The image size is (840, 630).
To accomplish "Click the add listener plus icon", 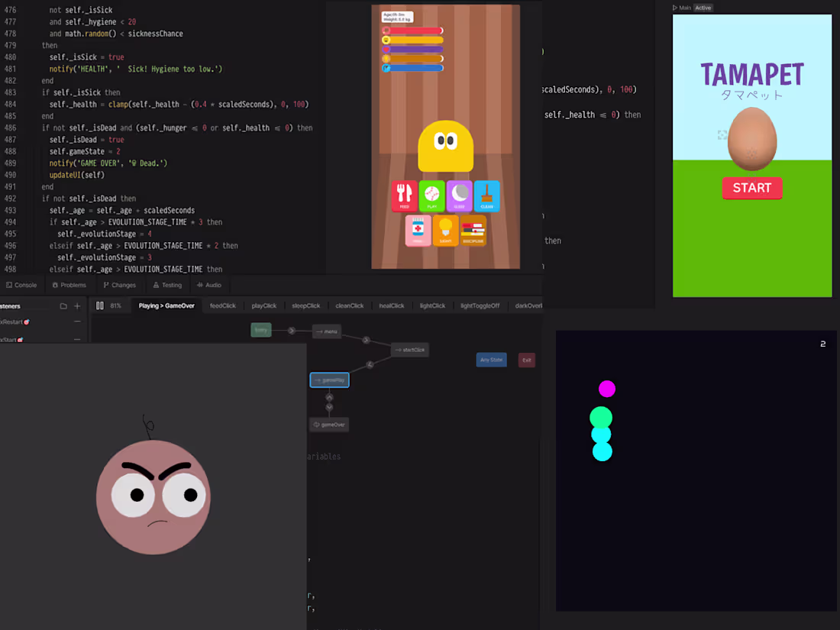I will pos(76,305).
